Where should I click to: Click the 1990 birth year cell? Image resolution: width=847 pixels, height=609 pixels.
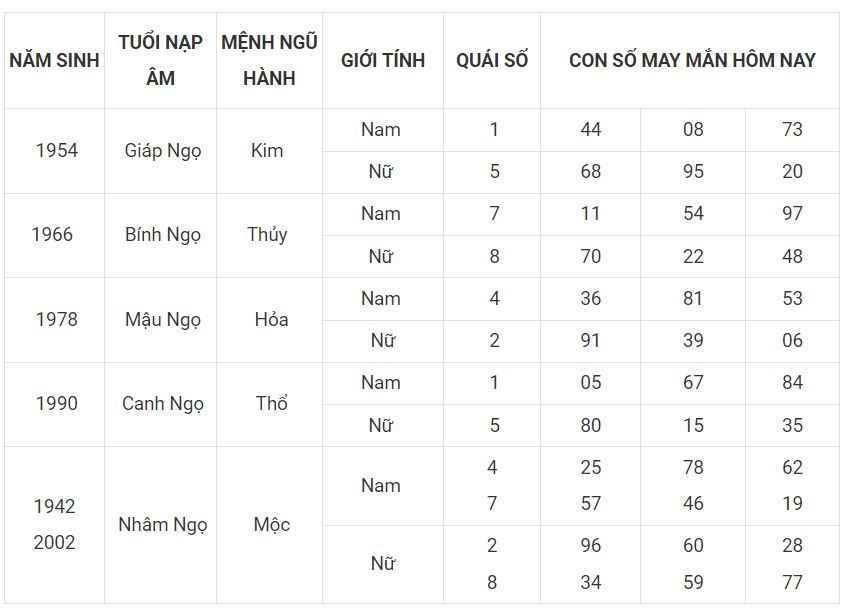55,404
